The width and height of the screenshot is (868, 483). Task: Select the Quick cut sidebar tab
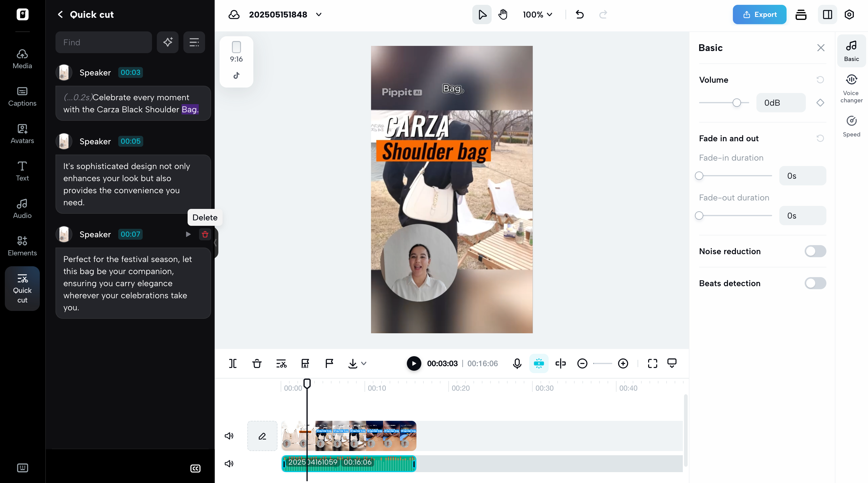click(x=22, y=289)
